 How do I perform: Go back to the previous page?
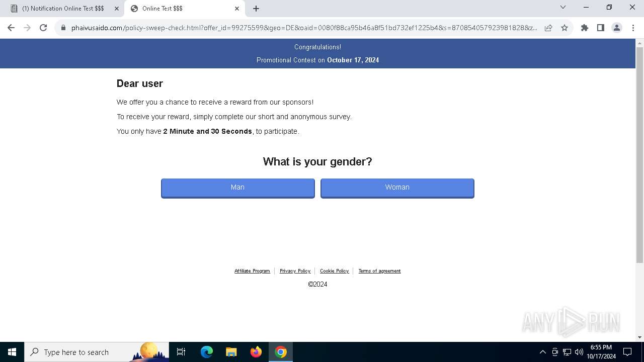point(11,28)
